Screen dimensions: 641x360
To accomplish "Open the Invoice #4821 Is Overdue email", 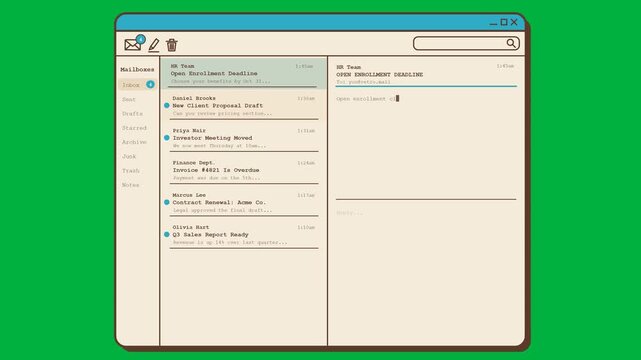I will click(244, 170).
